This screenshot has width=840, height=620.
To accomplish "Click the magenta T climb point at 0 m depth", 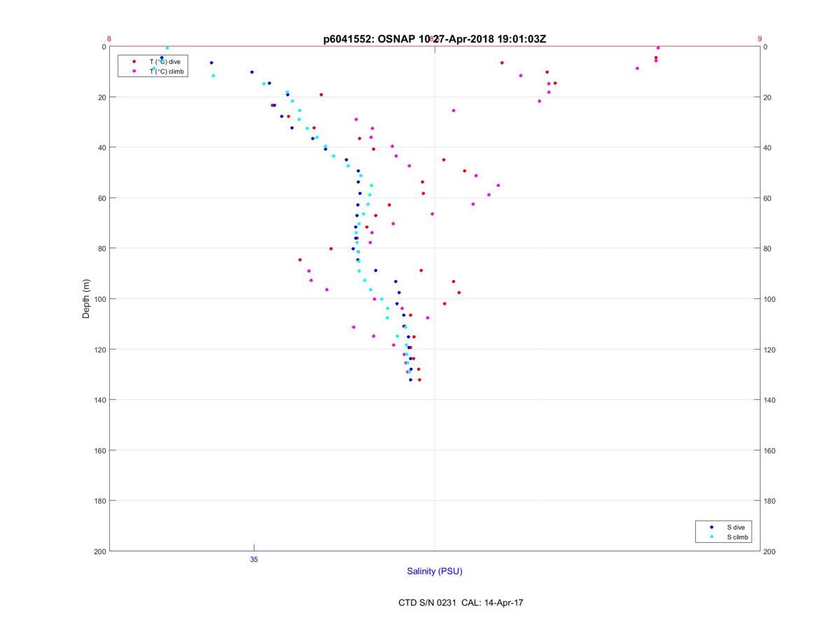I will pyautogui.click(x=658, y=48).
